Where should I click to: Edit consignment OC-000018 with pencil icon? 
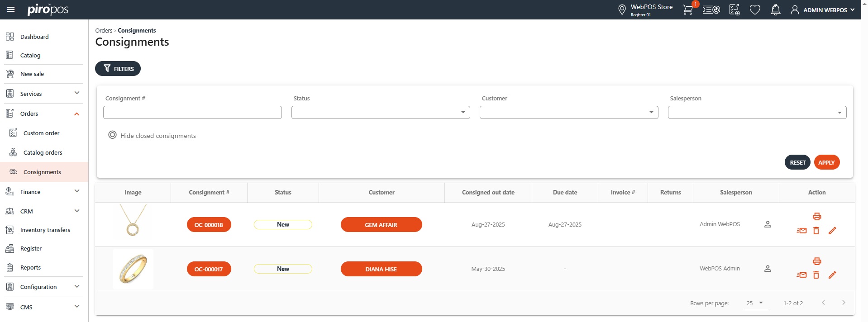click(x=832, y=231)
